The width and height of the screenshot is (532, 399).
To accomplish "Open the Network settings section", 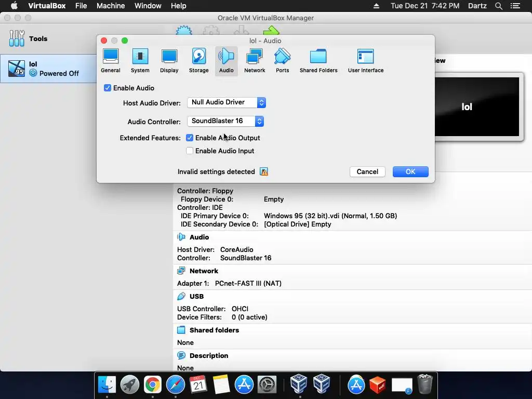I will tap(255, 61).
